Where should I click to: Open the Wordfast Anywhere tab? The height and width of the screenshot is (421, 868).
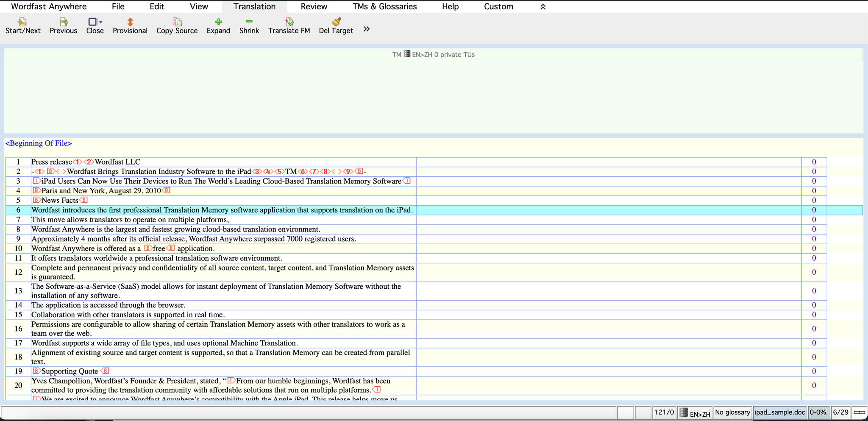(49, 7)
